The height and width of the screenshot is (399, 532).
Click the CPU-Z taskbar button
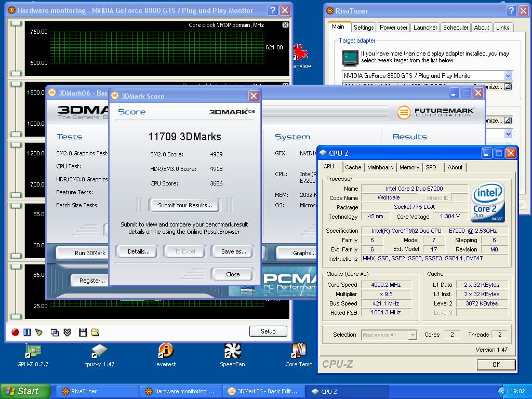[x=347, y=392]
